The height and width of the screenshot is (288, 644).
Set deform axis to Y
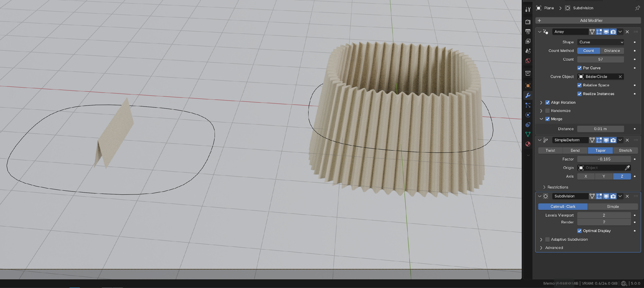coord(604,176)
